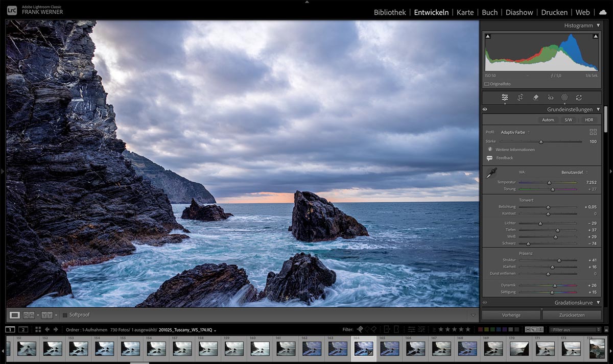Select filmstrip thumbnail number 170
The image size is (613, 364).
(x=519, y=348)
